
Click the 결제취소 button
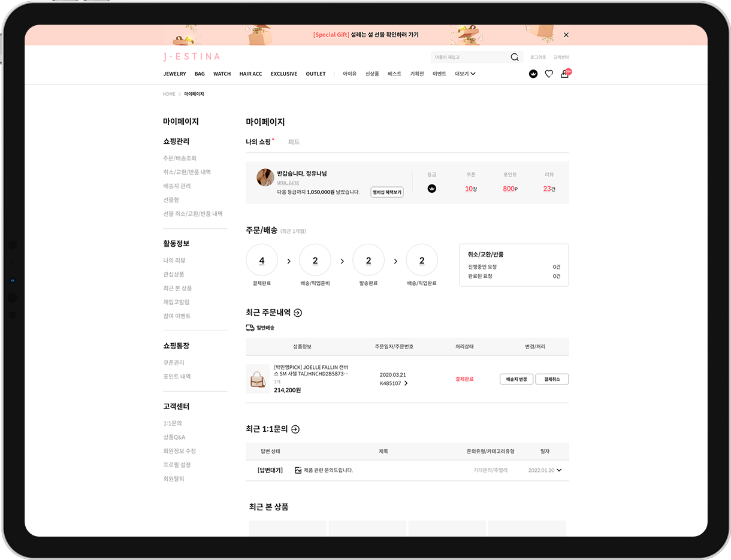(x=552, y=379)
